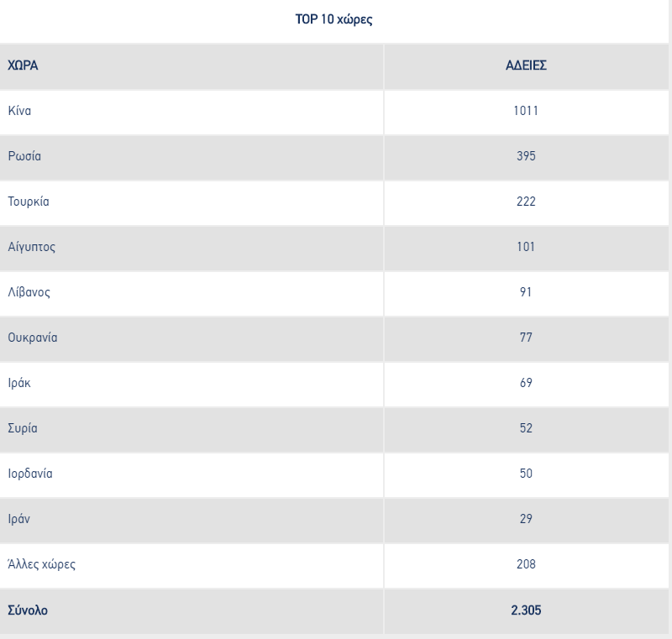This screenshot has height=639, width=672.
Task: Click the value 395 for Ρωσία
Action: (x=526, y=156)
